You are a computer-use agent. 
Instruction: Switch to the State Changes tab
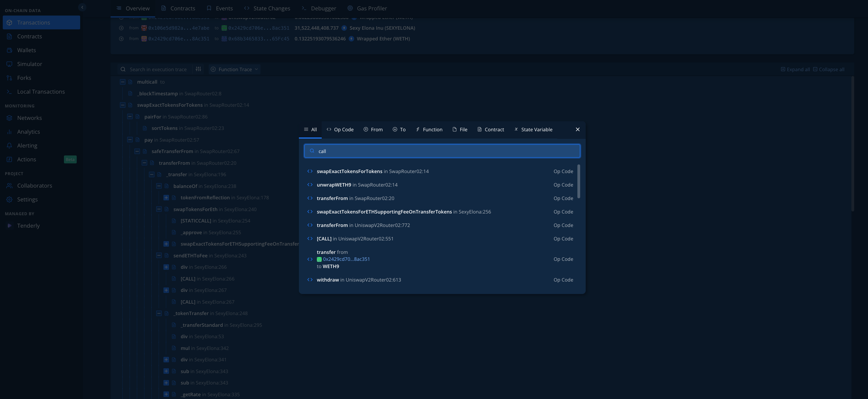tap(267, 8)
